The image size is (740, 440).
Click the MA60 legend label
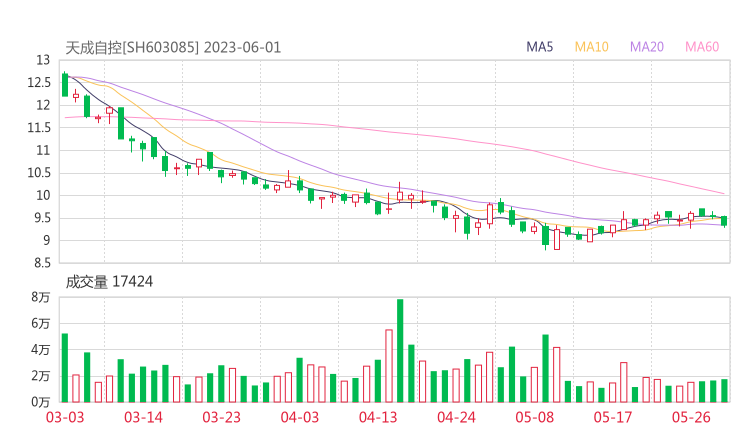pos(702,47)
